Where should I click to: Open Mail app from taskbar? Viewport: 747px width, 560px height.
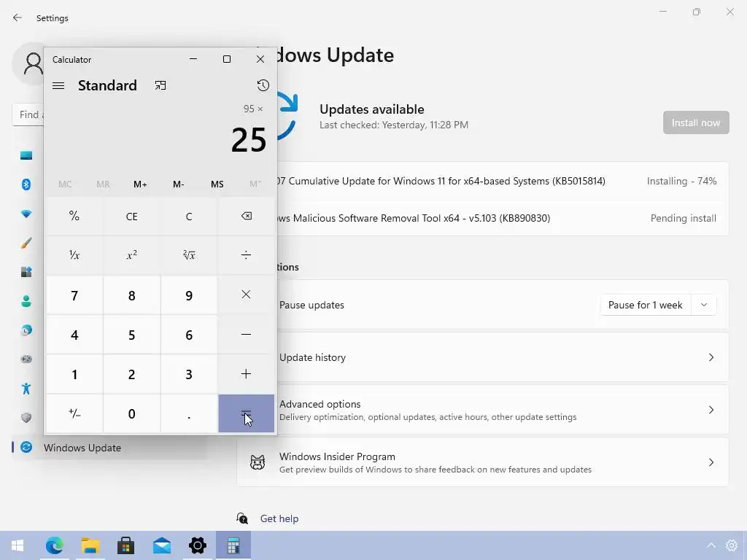coord(162,545)
